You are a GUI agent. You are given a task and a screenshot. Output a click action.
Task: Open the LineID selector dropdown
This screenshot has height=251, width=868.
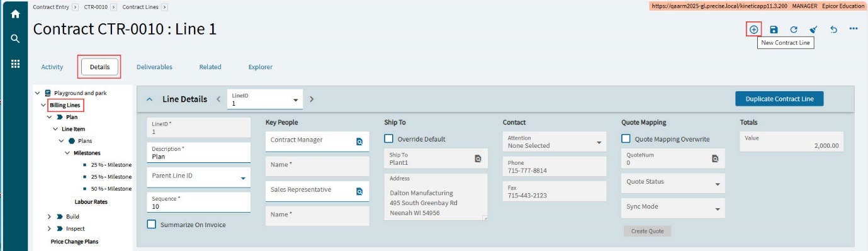(295, 100)
